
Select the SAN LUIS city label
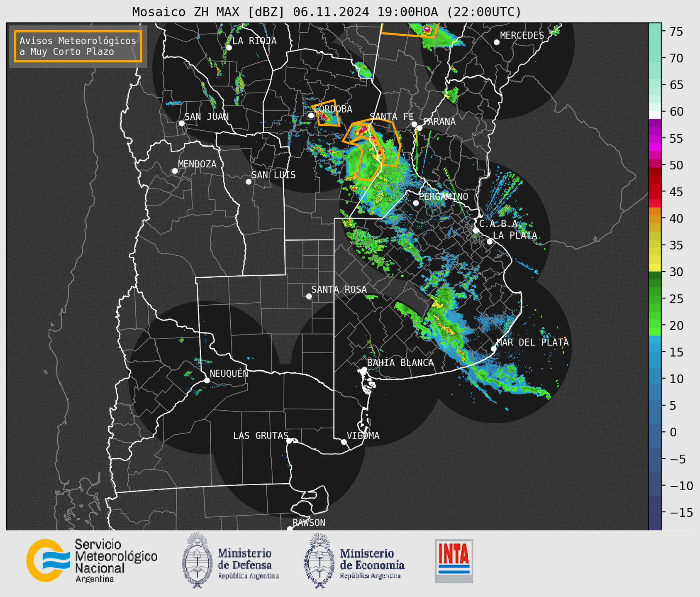click(x=273, y=175)
